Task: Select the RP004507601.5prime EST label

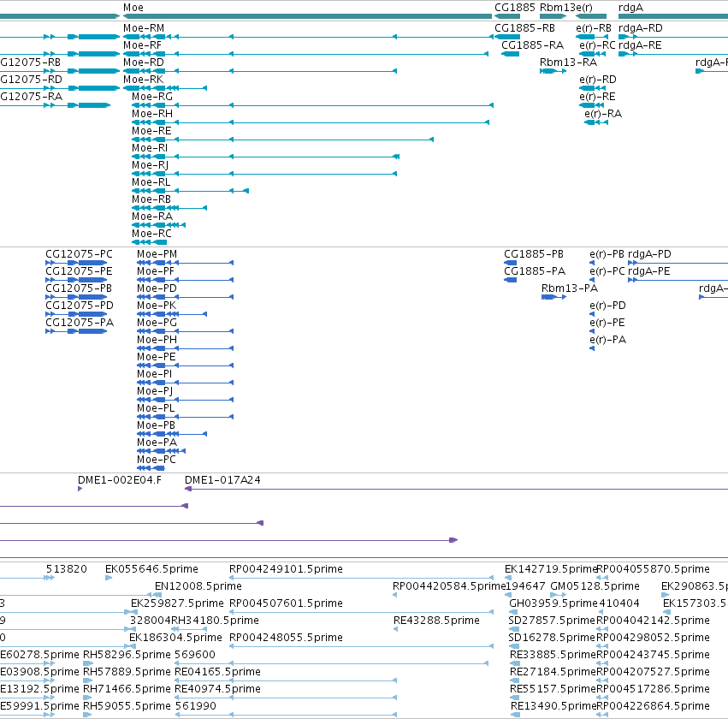Action: tap(286, 603)
